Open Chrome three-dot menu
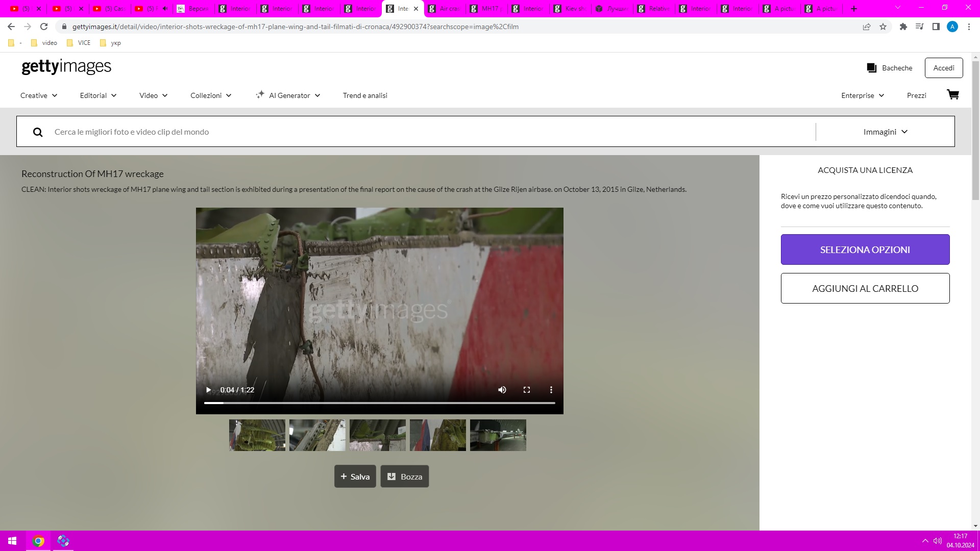The height and width of the screenshot is (551, 980). (x=969, y=27)
